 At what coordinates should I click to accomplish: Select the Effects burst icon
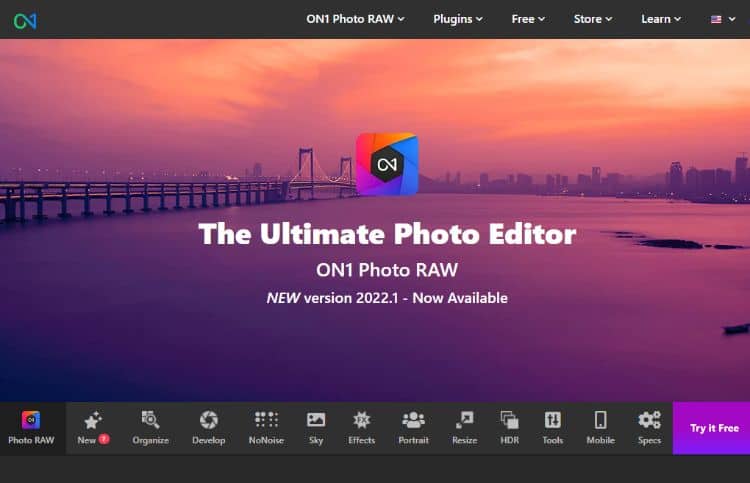tap(362, 420)
